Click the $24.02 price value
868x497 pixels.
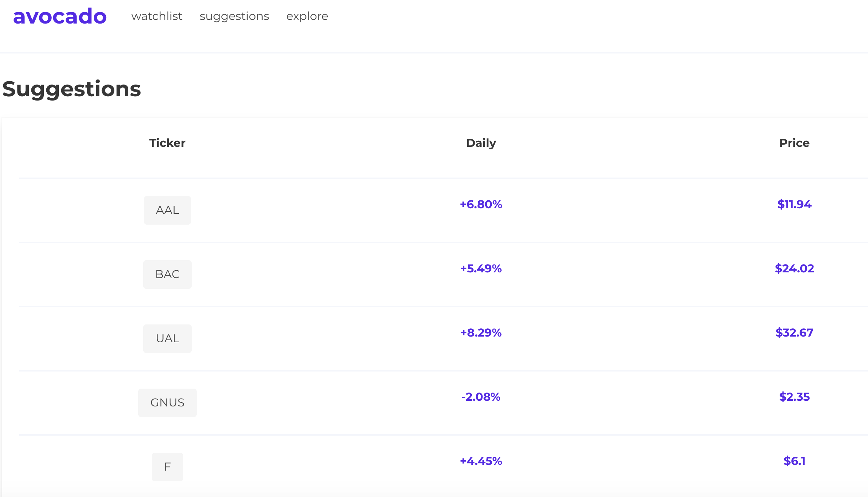point(794,268)
